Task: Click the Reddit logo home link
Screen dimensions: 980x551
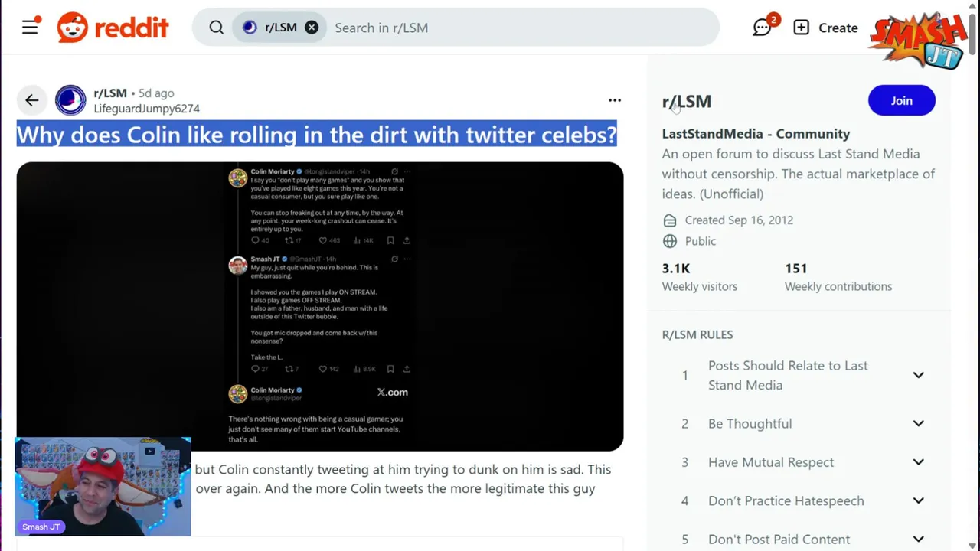Action: 113,28
